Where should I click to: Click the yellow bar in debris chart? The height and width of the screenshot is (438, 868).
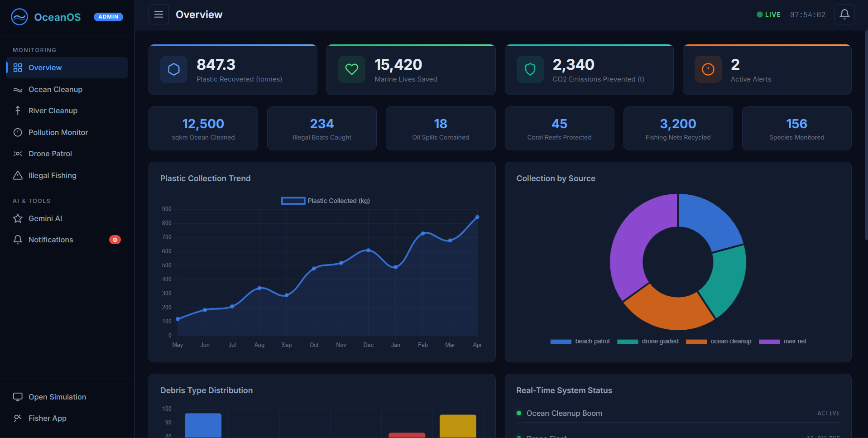[x=458, y=426]
